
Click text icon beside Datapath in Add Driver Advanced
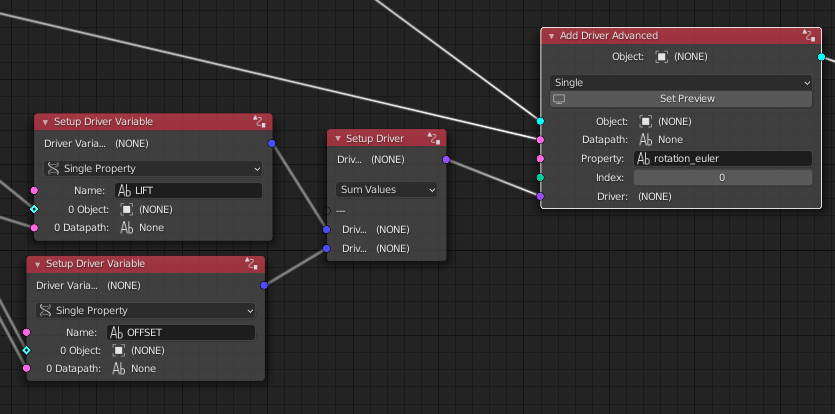click(x=645, y=140)
